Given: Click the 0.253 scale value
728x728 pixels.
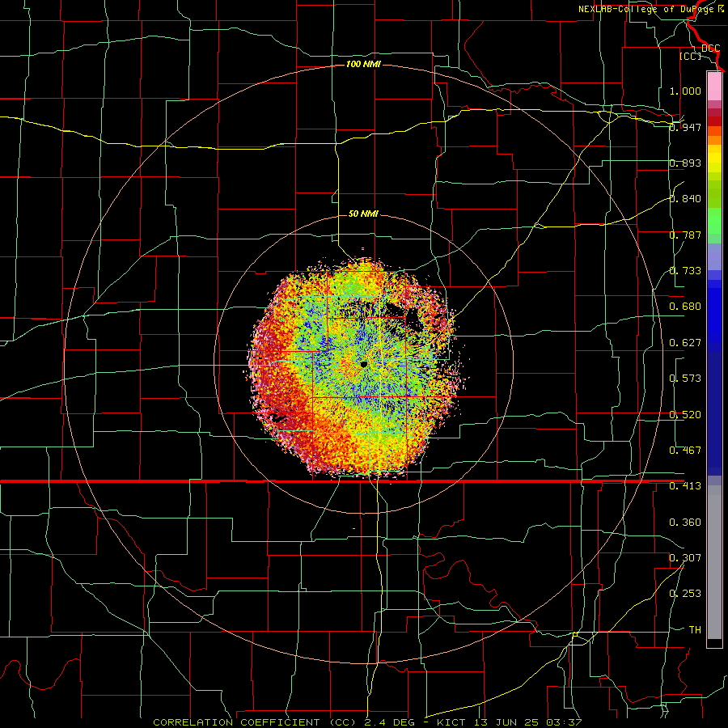Looking at the screenshot, I should pyautogui.click(x=685, y=594).
